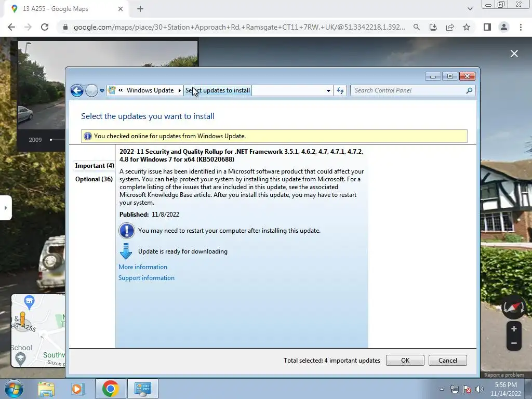Click 'Total selected: 4 important updates' text
The image size is (532, 399).
pyautogui.click(x=332, y=361)
